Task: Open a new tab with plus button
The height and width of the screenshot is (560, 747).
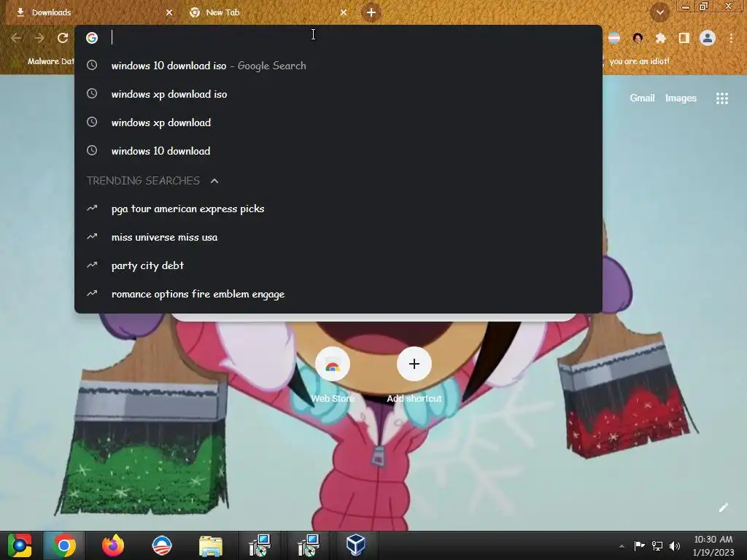Action: [x=371, y=12]
